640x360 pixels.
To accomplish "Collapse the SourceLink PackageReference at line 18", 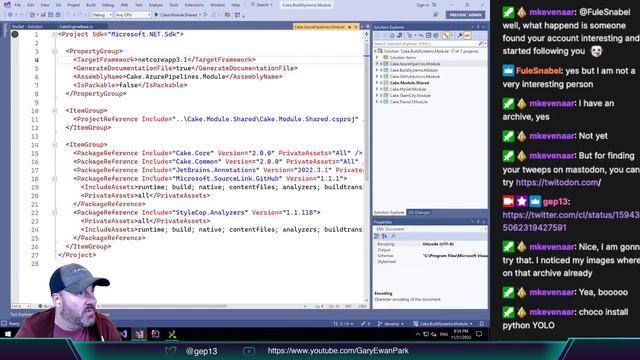I will [54, 178].
